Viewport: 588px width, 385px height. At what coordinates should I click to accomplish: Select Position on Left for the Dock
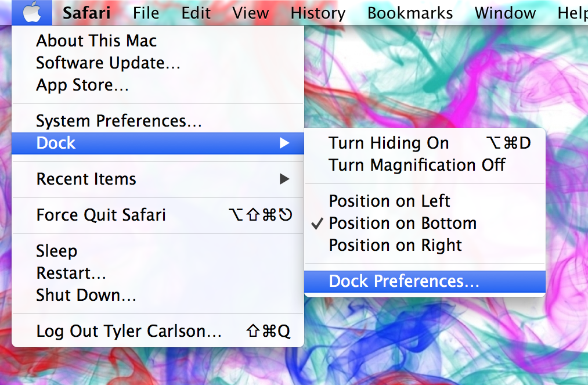[x=389, y=201]
